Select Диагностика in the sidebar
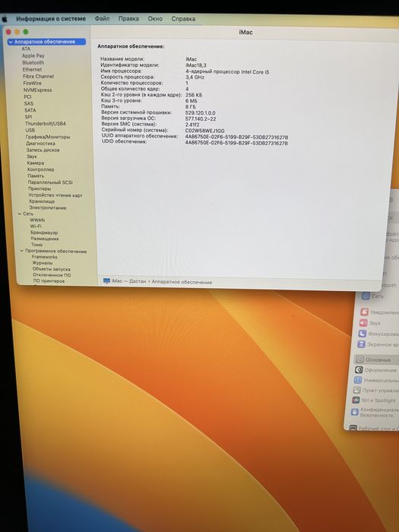The height and width of the screenshot is (532, 399). [41, 143]
